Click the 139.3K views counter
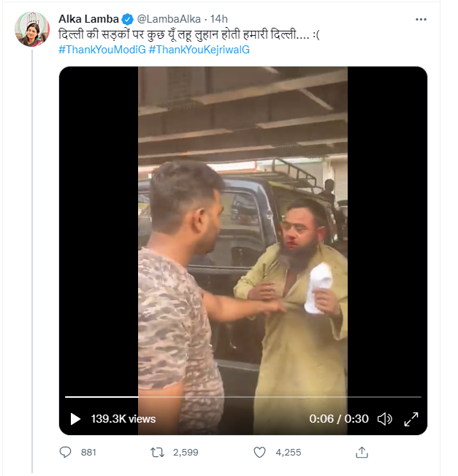Screen dimensions: 458x476 pos(123,419)
